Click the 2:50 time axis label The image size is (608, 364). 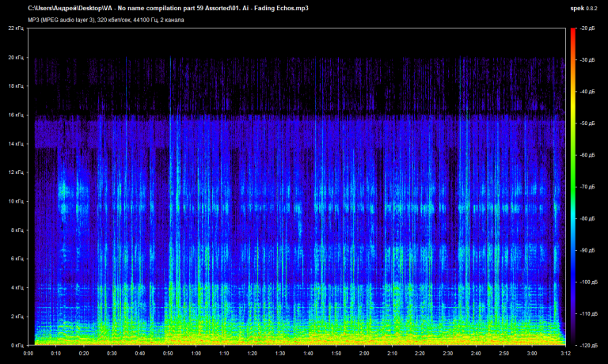504,354
